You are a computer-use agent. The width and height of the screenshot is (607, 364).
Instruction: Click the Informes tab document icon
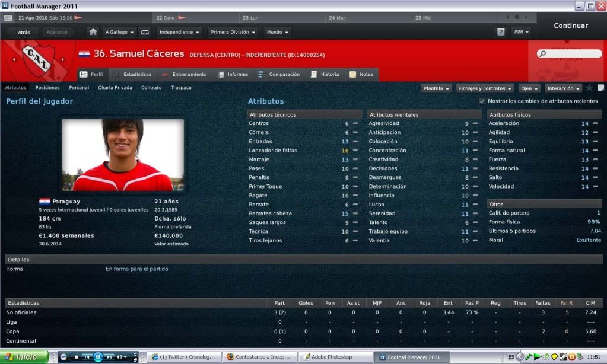click(x=221, y=74)
